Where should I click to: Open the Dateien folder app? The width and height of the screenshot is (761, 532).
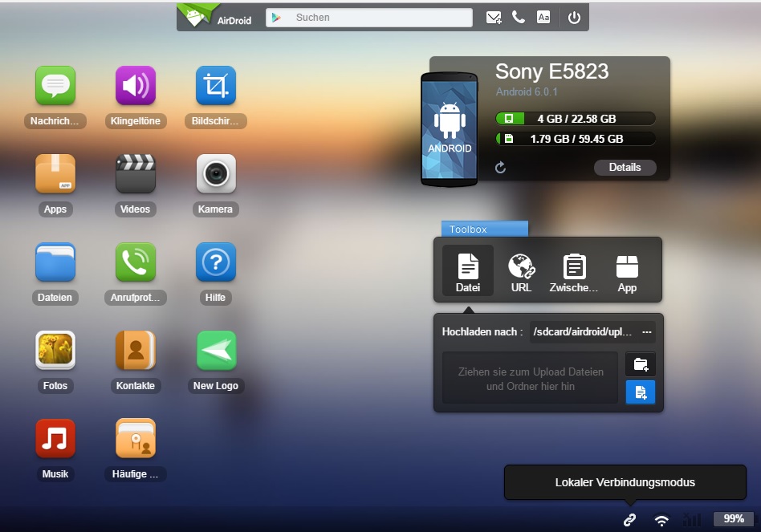tap(55, 262)
